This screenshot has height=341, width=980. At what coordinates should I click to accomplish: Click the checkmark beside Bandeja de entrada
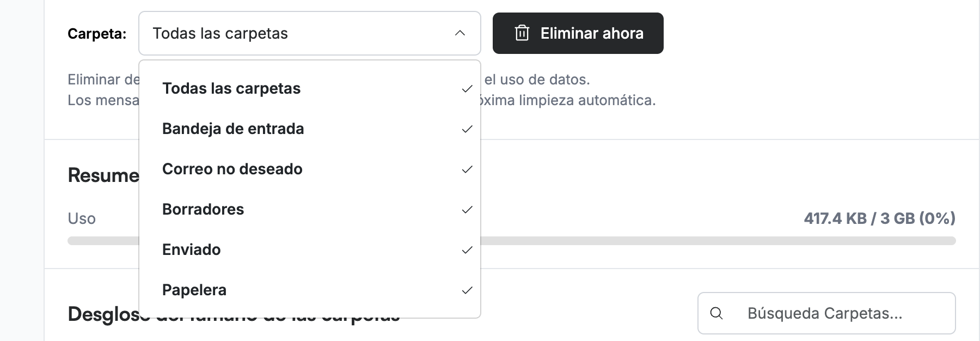467,129
